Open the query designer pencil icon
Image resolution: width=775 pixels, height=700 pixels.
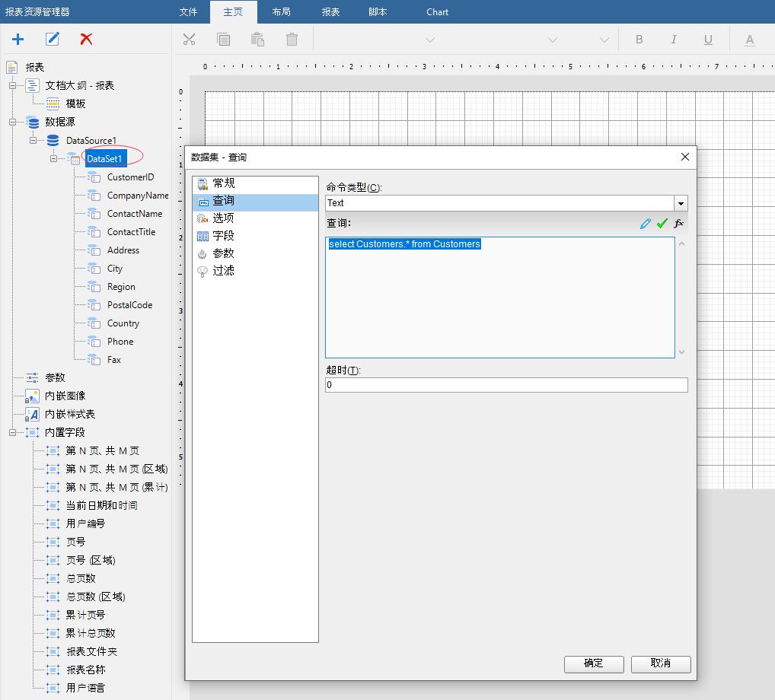tap(646, 224)
